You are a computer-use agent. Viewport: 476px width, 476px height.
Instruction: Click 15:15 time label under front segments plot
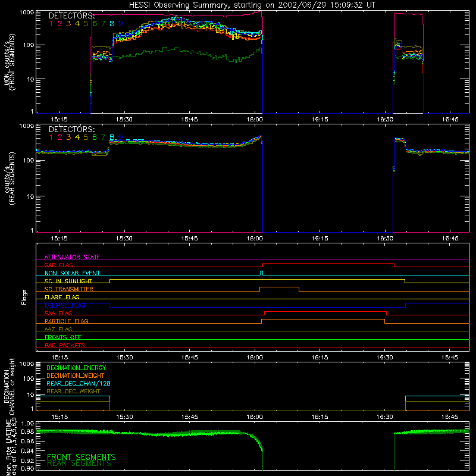[x=59, y=120]
